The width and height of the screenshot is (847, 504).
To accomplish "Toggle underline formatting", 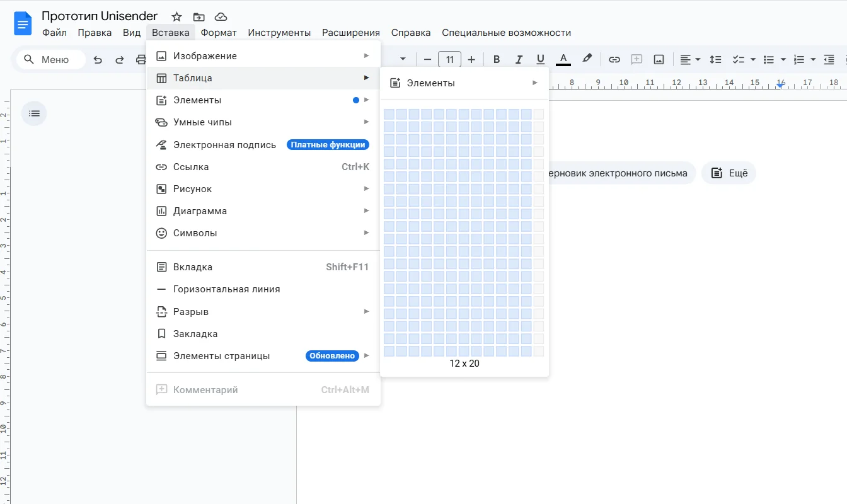I will point(540,60).
